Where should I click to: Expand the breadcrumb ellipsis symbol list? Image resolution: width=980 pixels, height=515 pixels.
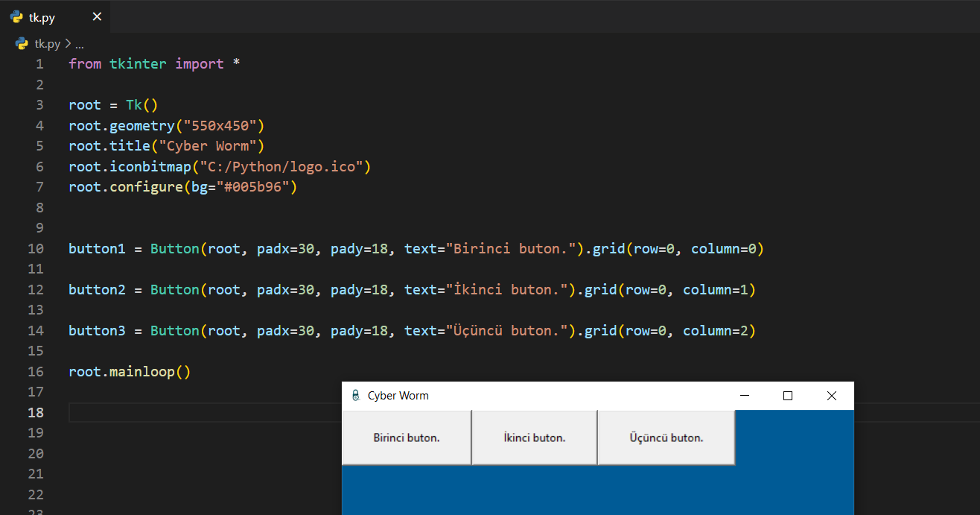[79, 44]
